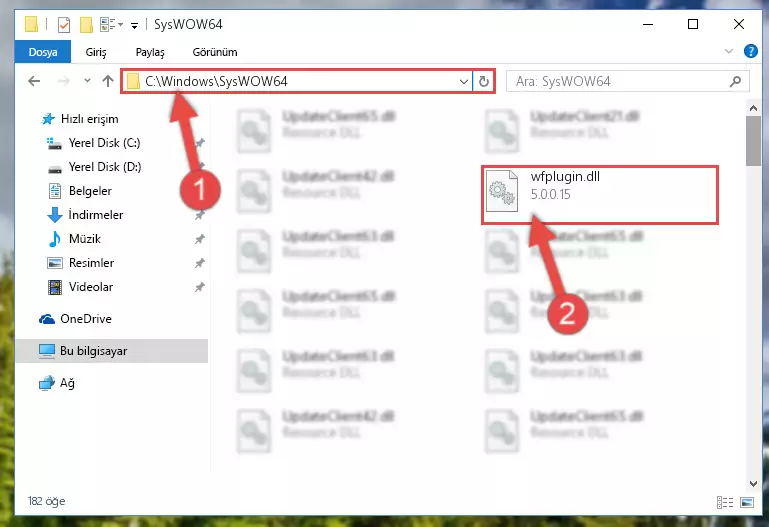Select Bu bilgisayar in the navigation pane
Viewport: 769px width, 527px height.
click(94, 351)
